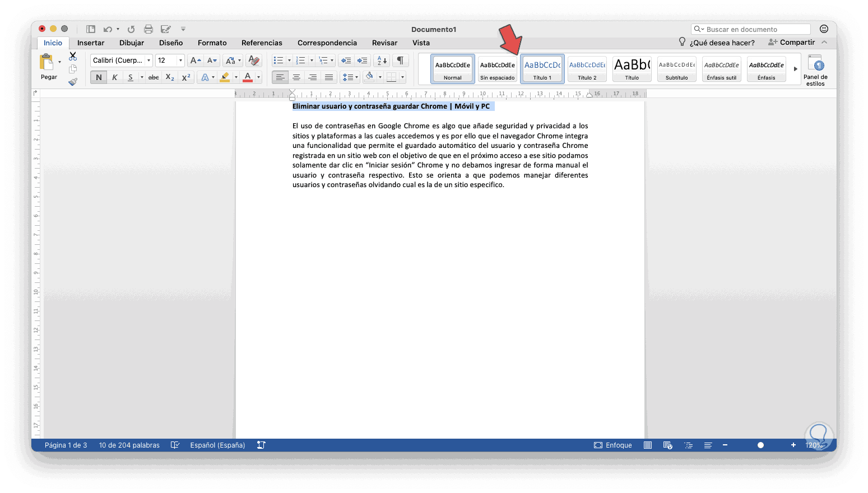Align text to the left

280,77
